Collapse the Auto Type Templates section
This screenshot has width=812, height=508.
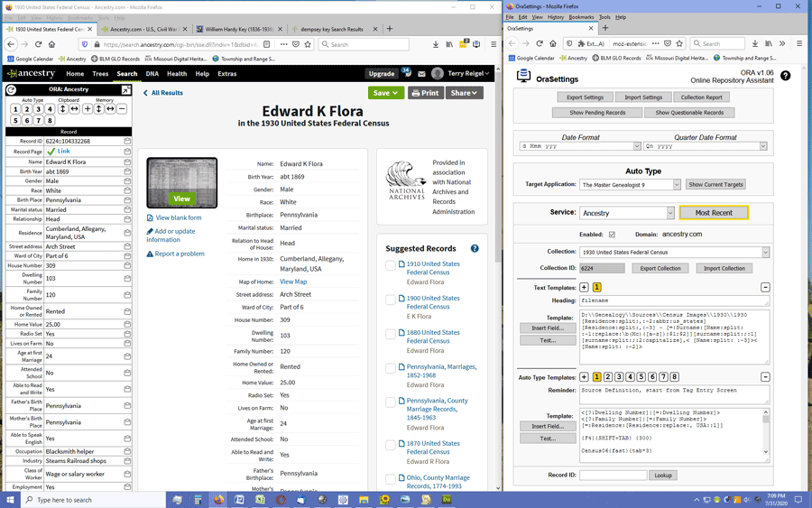(x=765, y=377)
